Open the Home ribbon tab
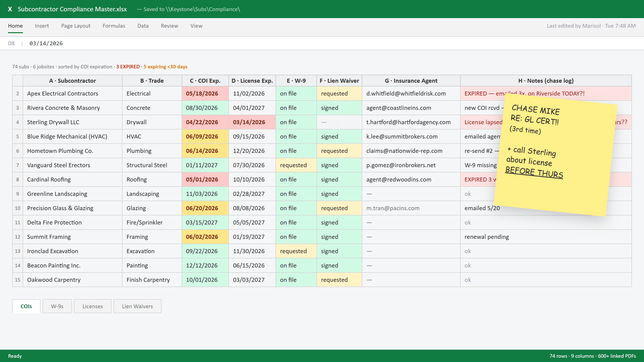This screenshot has width=644, height=362. (15, 26)
